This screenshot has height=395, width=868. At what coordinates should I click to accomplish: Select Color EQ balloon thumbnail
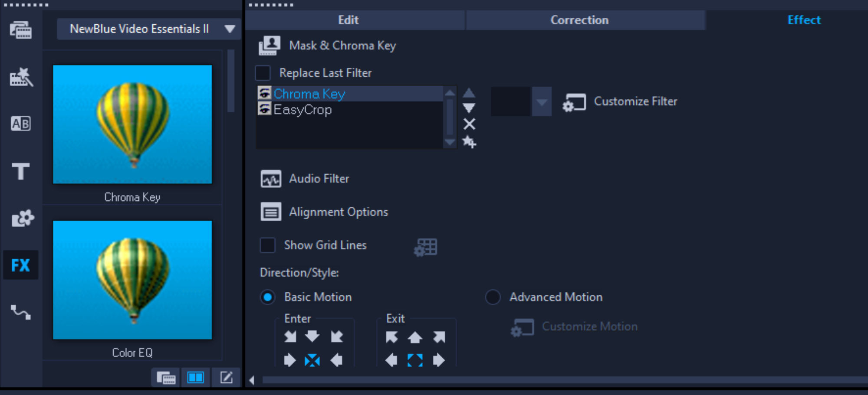(x=132, y=280)
